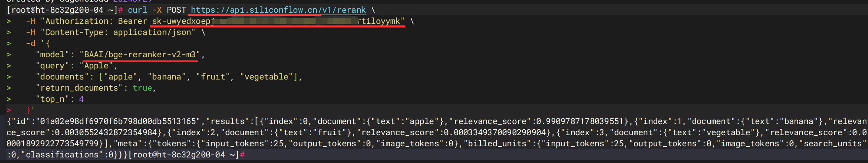Image resolution: width=868 pixels, height=163 pixels.
Task: Click the siliconflow rerank API URL
Action: click(278, 10)
